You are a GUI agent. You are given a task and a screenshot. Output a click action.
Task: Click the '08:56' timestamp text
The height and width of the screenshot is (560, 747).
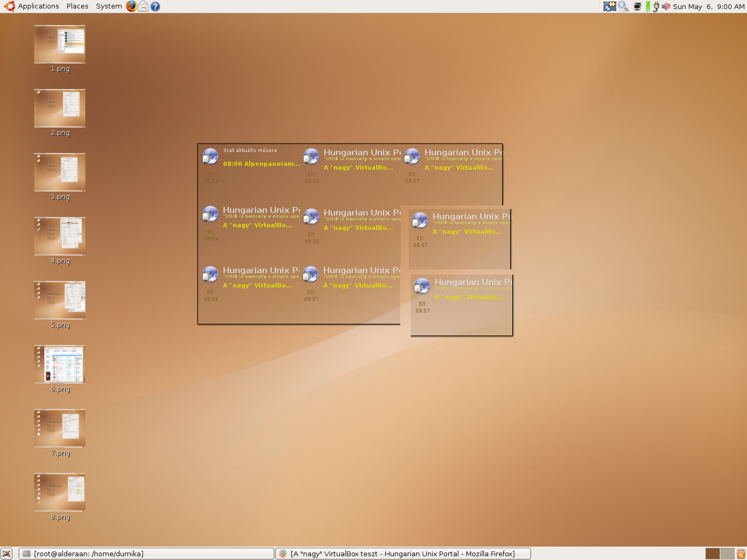point(312,242)
